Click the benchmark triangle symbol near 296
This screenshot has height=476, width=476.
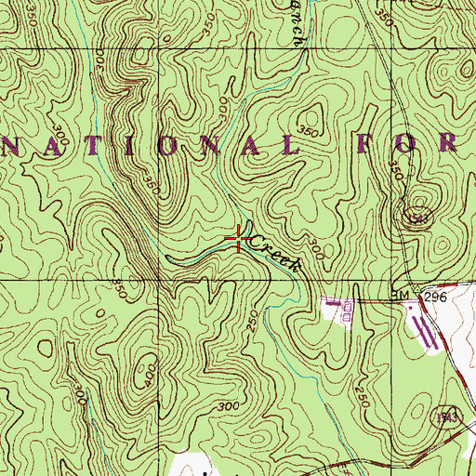click(416, 289)
